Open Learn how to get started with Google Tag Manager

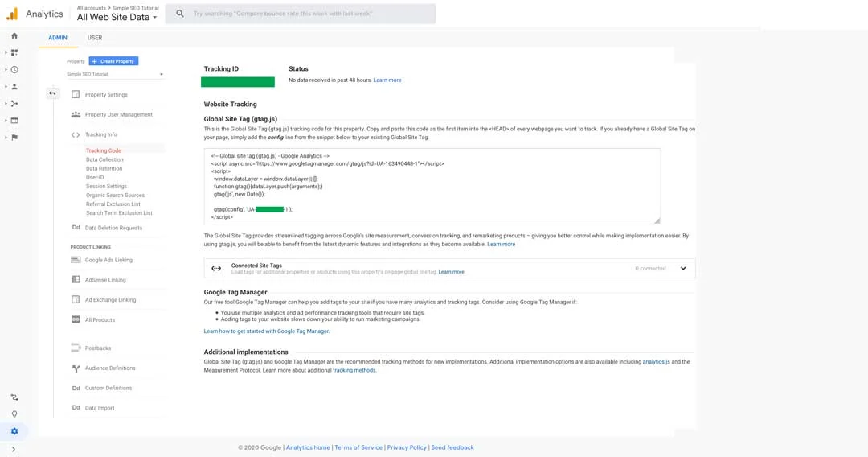coord(266,331)
